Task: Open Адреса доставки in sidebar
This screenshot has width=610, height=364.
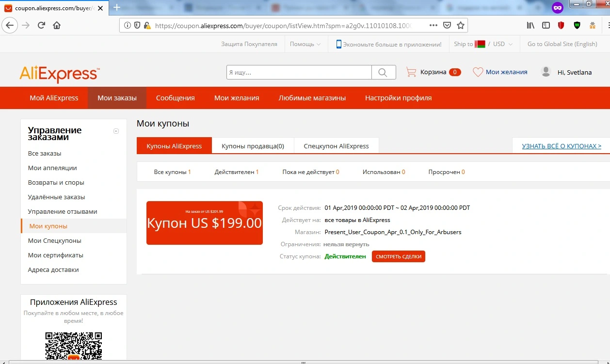Action: point(53,270)
